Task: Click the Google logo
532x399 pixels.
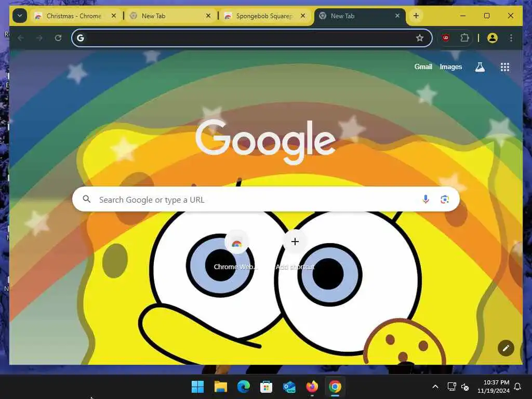Action: [265, 142]
